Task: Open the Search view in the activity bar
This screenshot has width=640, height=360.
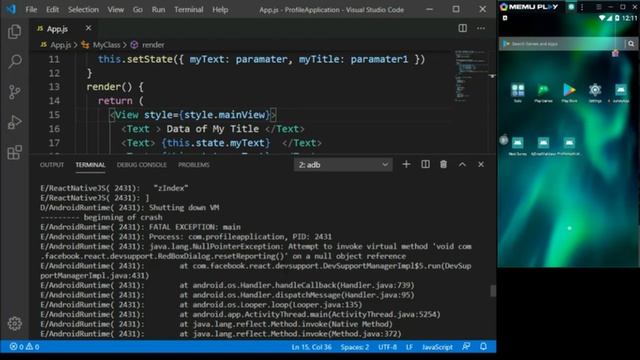Action: (x=15, y=62)
